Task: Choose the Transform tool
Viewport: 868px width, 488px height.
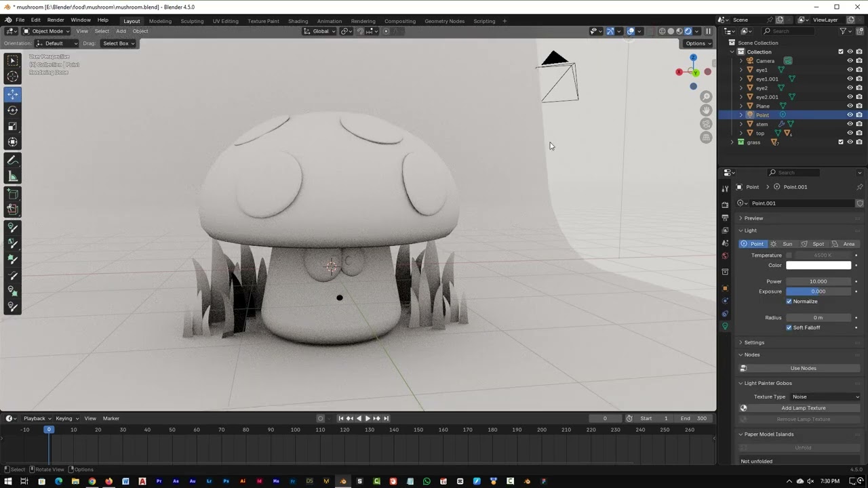Action: pos(12,142)
